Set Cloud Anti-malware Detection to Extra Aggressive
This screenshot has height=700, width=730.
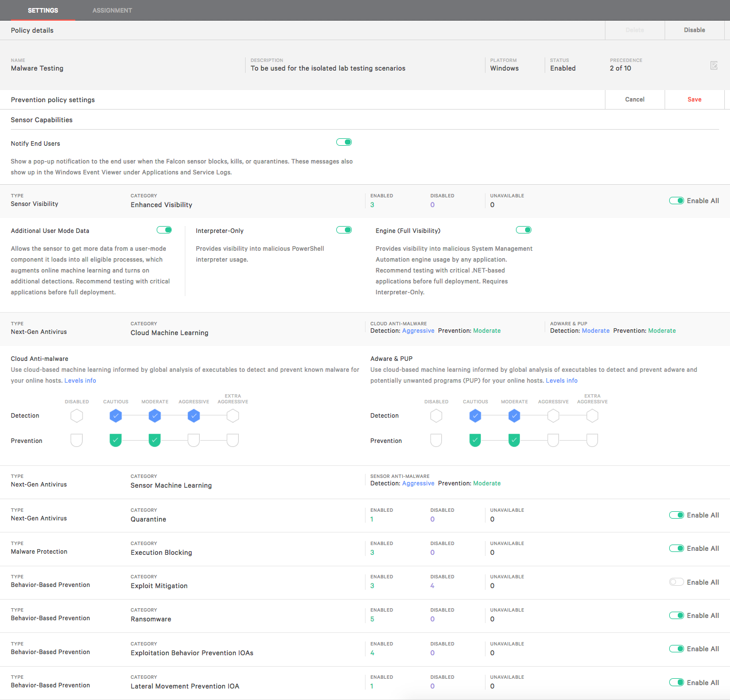click(233, 415)
